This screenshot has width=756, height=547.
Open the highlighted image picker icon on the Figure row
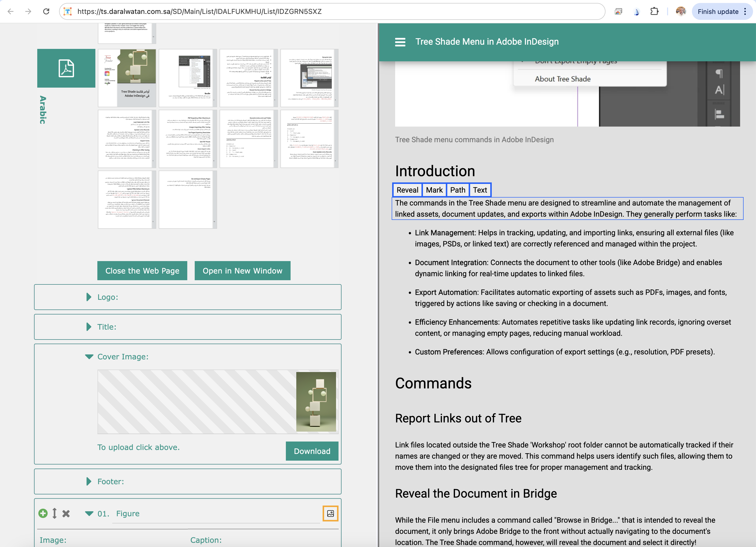coord(330,513)
